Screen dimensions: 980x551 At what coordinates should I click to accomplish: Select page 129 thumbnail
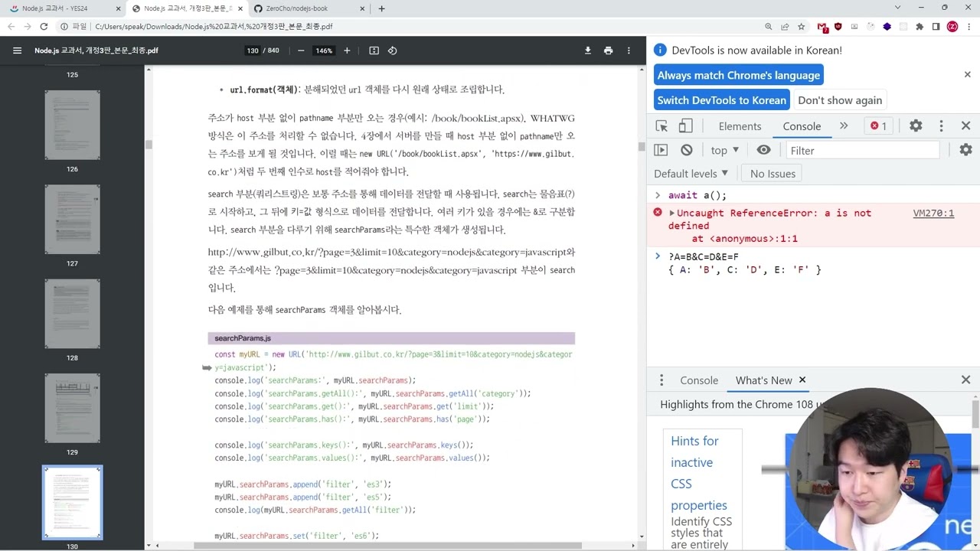click(72, 408)
